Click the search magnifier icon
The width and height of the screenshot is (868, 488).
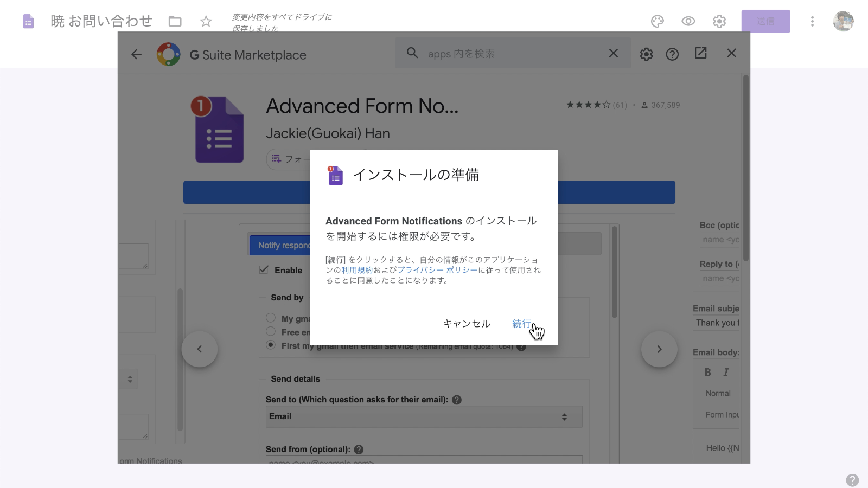coord(412,53)
